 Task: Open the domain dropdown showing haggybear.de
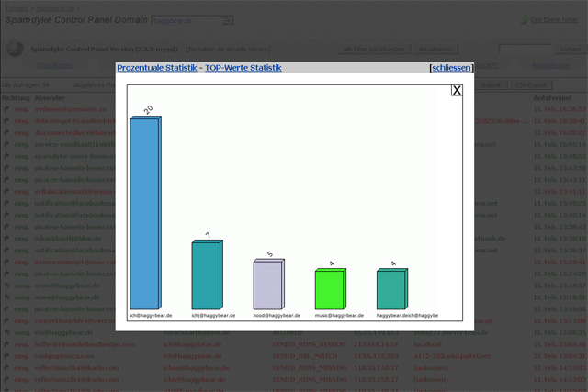[192, 20]
